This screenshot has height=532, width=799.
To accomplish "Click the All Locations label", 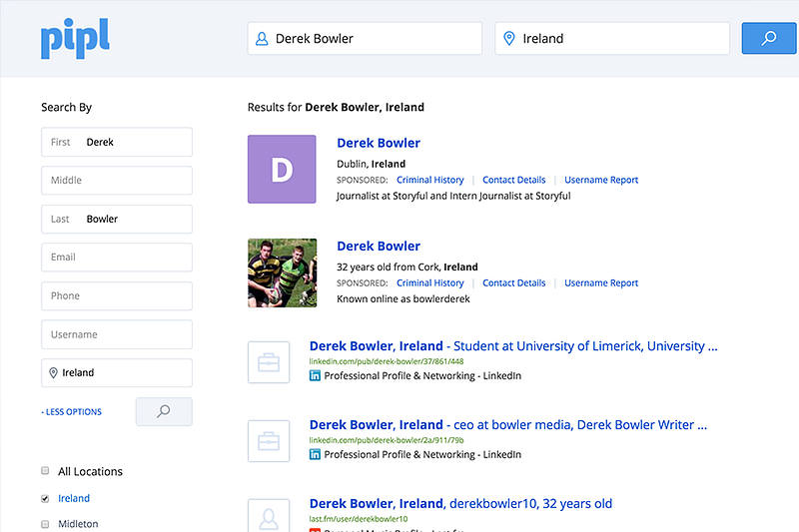I will (90, 471).
